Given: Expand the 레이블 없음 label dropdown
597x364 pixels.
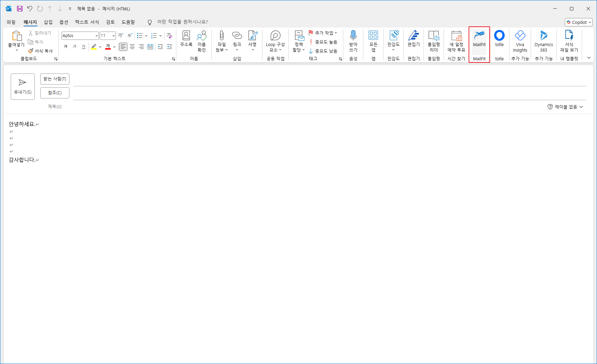Looking at the screenshot, I should pos(565,107).
